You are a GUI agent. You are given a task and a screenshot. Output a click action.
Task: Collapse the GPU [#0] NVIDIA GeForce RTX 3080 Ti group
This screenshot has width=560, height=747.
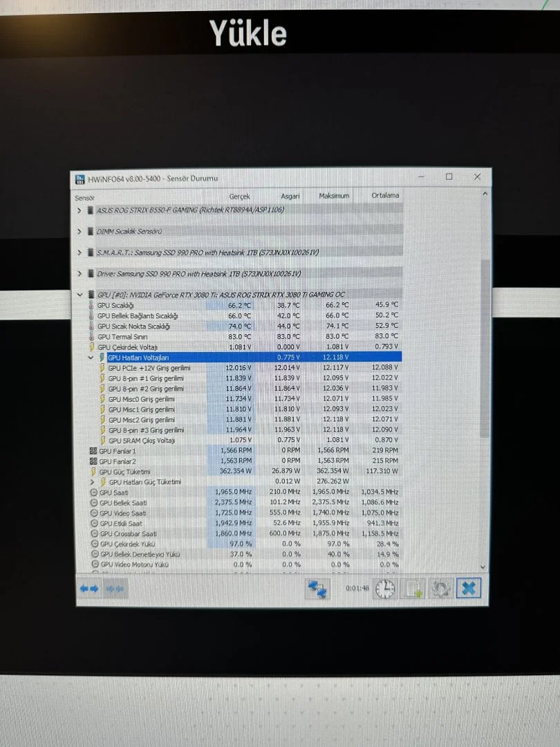pos(80,295)
